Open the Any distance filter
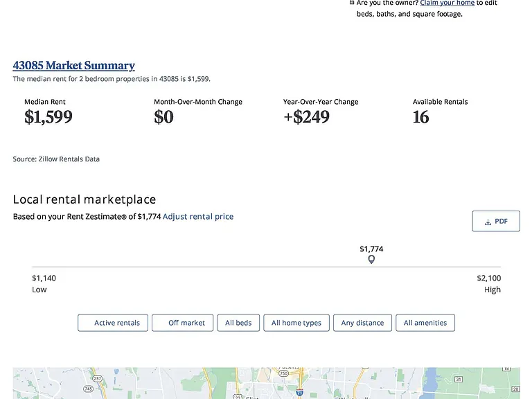This screenshot has width=532, height=399. pyautogui.click(x=362, y=323)
